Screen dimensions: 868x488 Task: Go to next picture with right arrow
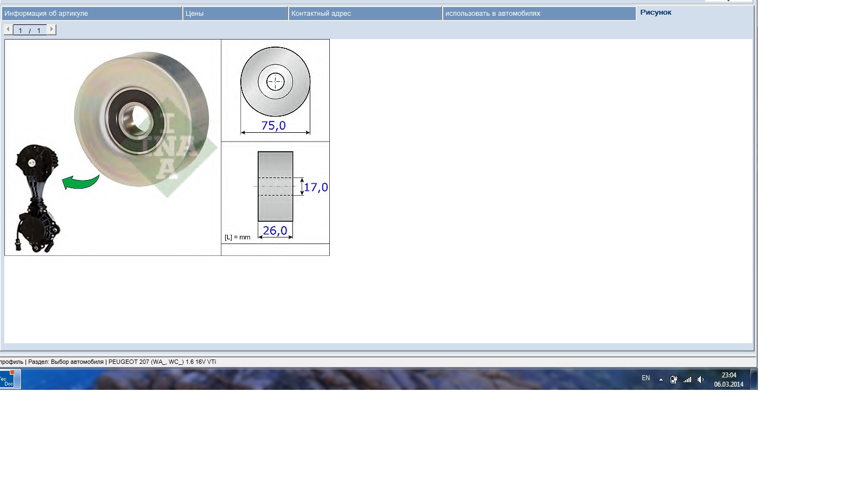[52, 30]
